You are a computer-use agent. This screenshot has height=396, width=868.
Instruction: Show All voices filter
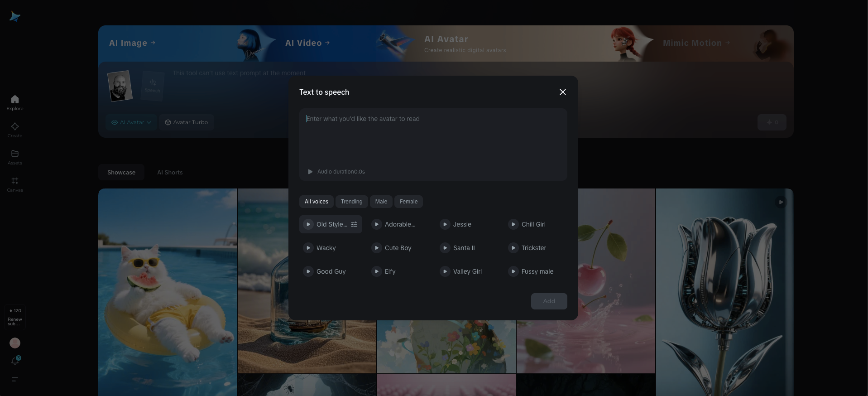[x=317, y=202]
